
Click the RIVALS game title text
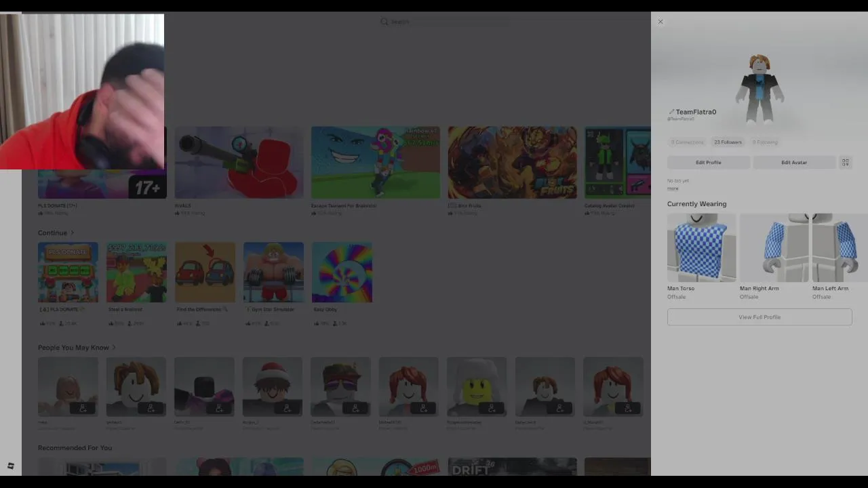coord(182,205)
